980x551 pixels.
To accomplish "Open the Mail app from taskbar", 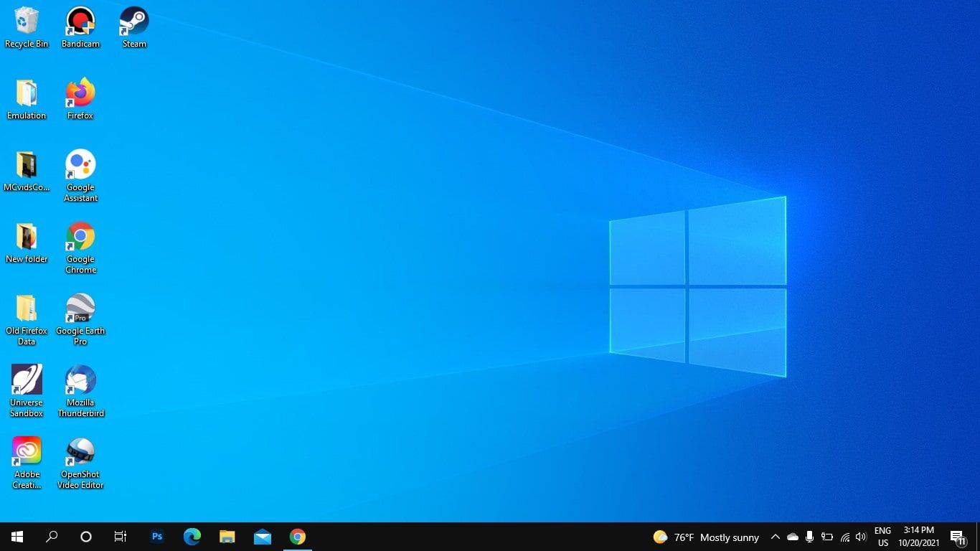I will 263,537.
